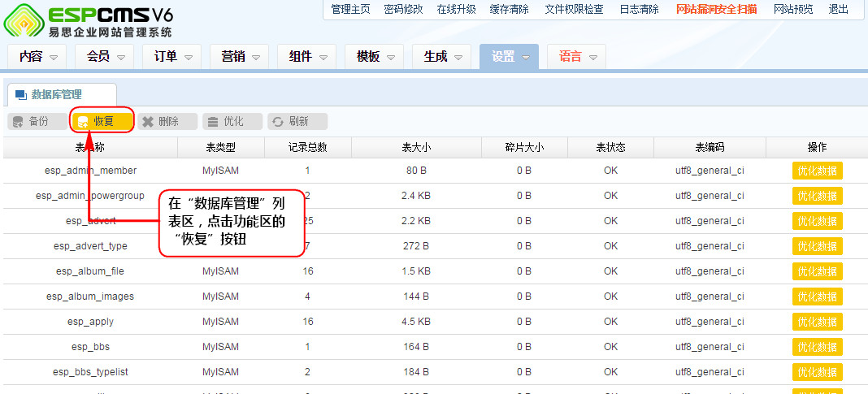Click 优化数据 for esp_apply
This screenshot has width=868, height=394.
pyautogui.click(x=817, y=322)
